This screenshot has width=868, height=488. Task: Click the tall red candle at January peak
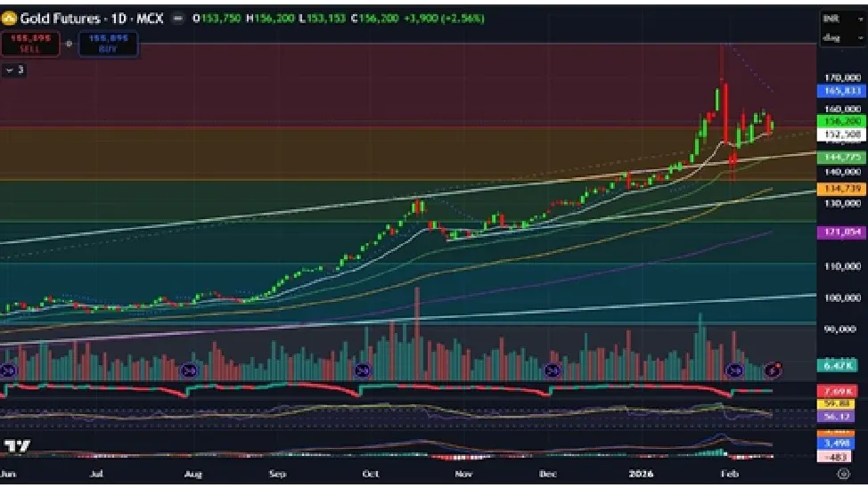tap(725, 113)
